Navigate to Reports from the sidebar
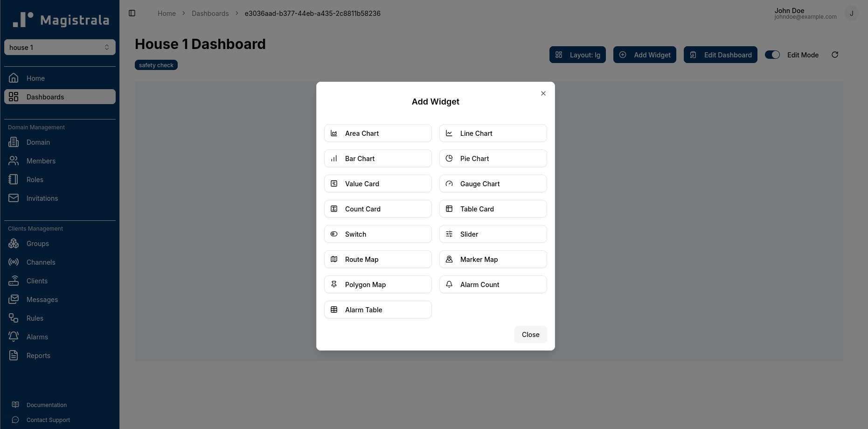 point(38,355)
